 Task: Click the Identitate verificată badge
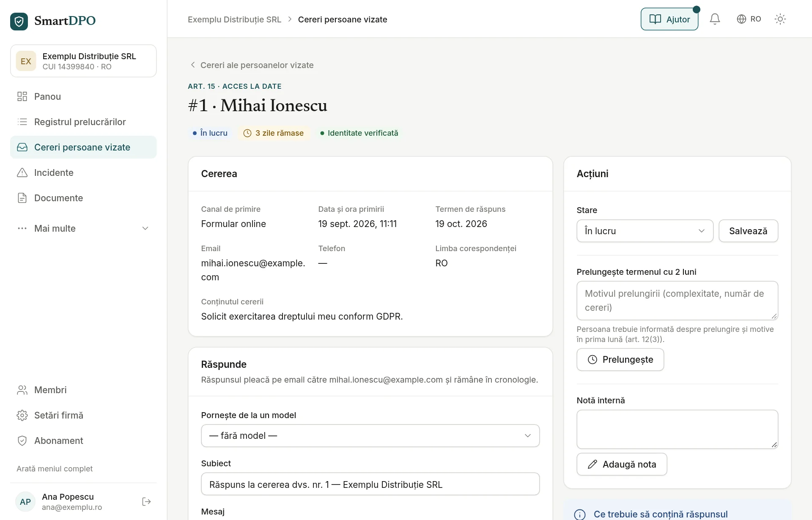359,133
